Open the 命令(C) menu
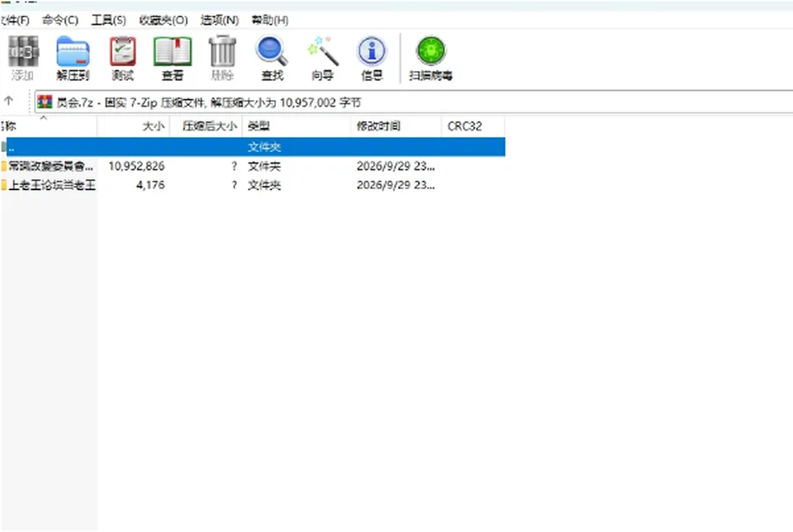 (60, 20)
